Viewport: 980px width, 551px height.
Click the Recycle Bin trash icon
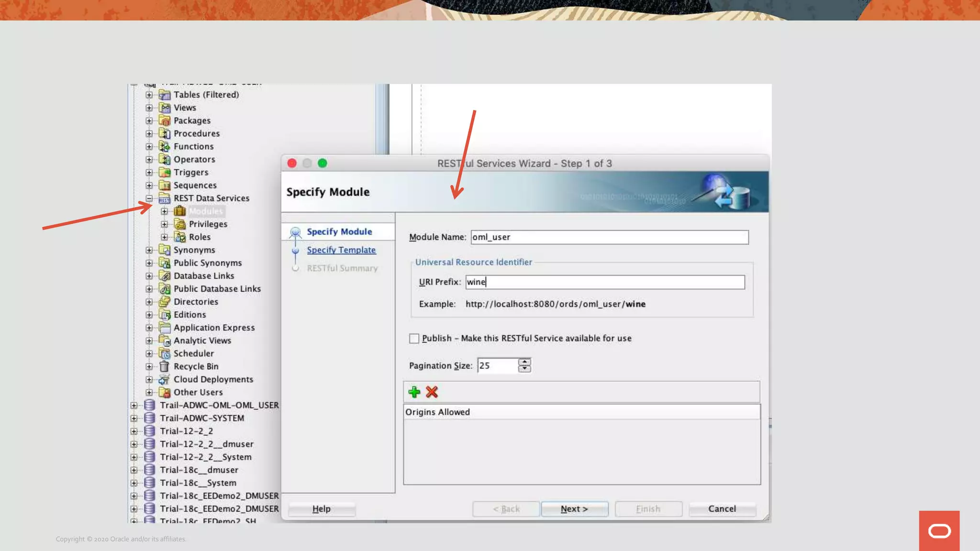(164, 366)
